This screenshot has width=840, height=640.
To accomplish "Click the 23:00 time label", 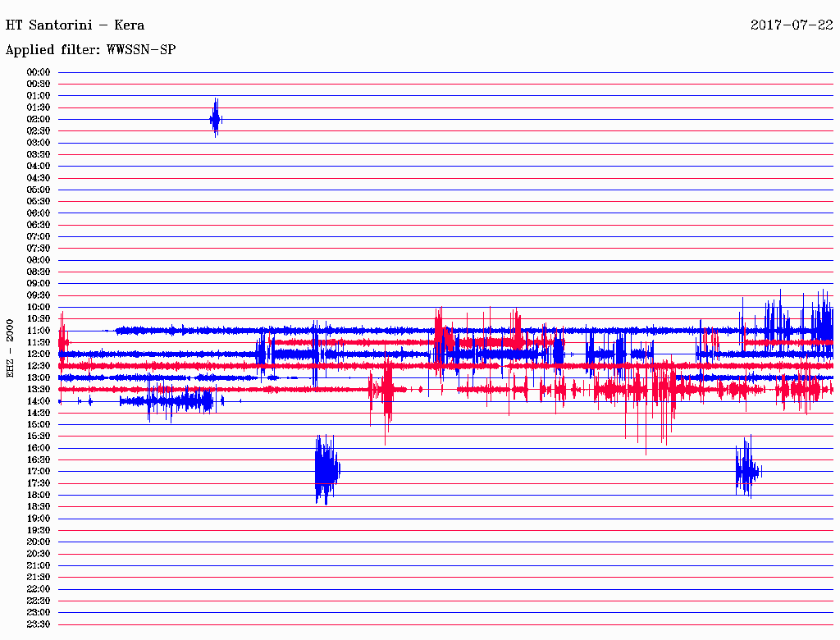I will (39, 612).
